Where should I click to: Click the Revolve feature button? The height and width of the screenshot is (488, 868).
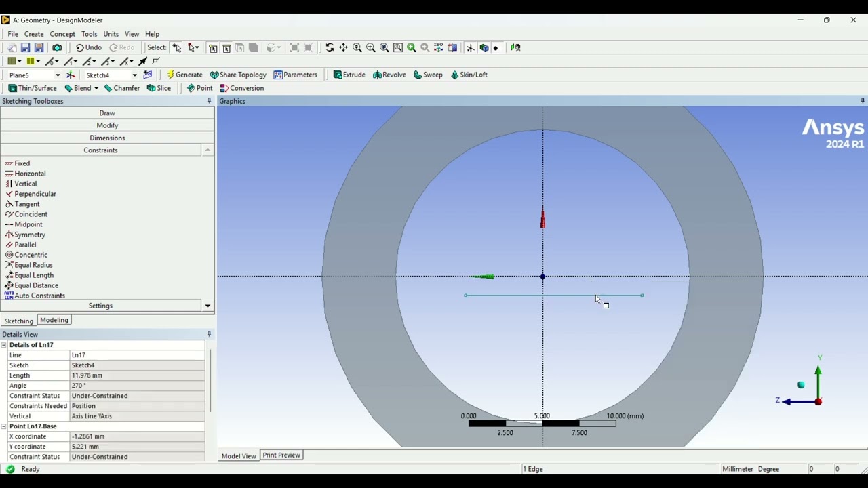pyautogui.click(x=389, y=75)
